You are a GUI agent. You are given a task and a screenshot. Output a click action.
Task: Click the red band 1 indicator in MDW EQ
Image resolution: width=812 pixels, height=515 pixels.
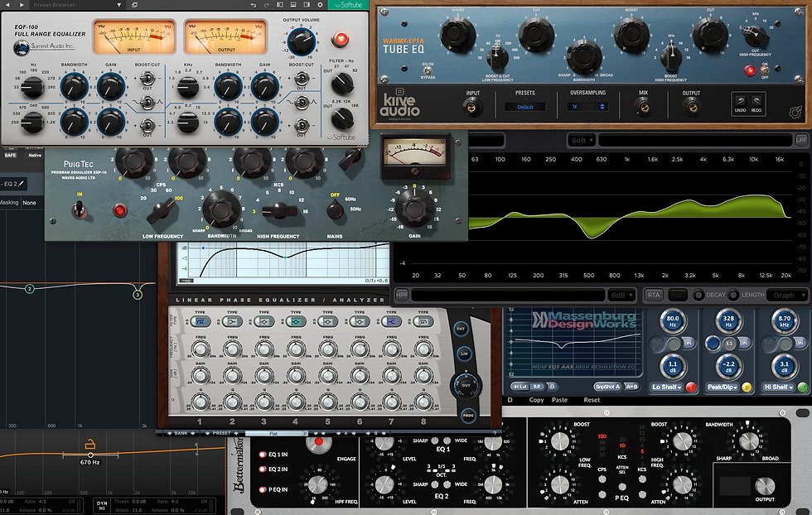pyautogui.click(x=691, y=387)
